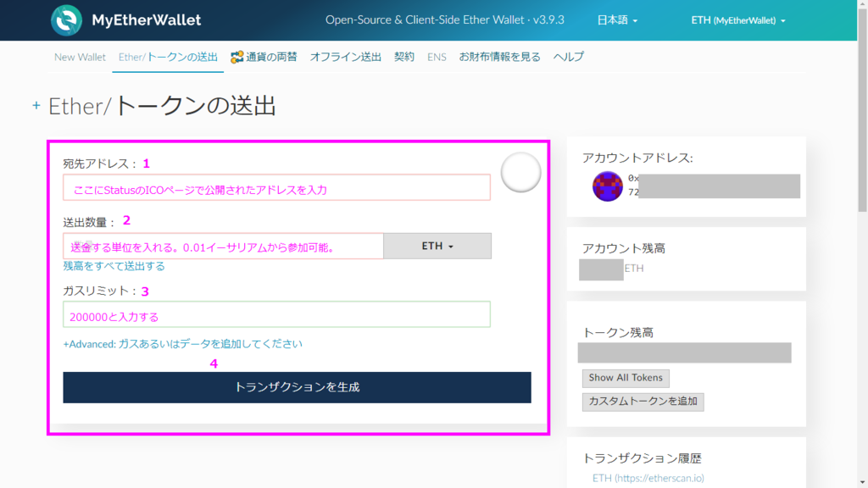Click the MyEtherWallet logo icon
The width and height of the screenshot is (868, 488).
pos(66,20)
